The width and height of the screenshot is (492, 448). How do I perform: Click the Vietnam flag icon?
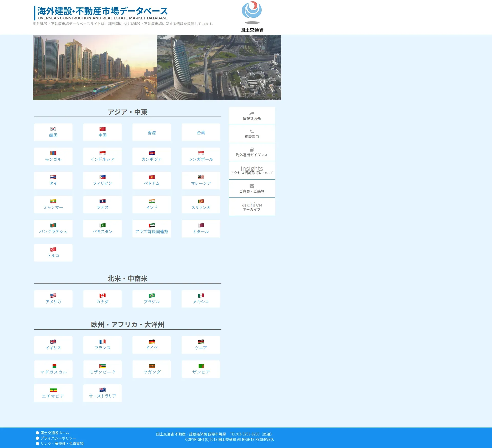(152, 177)
